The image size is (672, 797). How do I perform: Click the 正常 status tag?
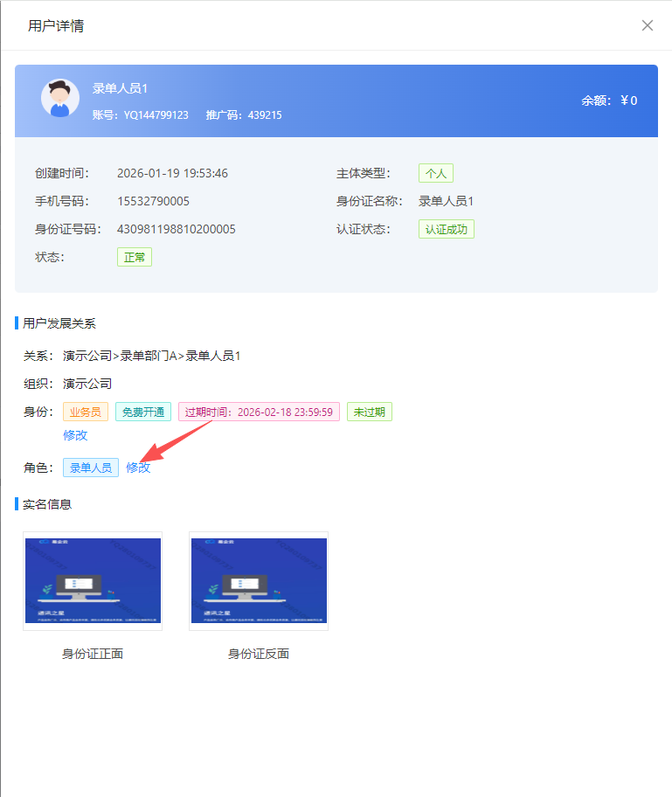135,257
